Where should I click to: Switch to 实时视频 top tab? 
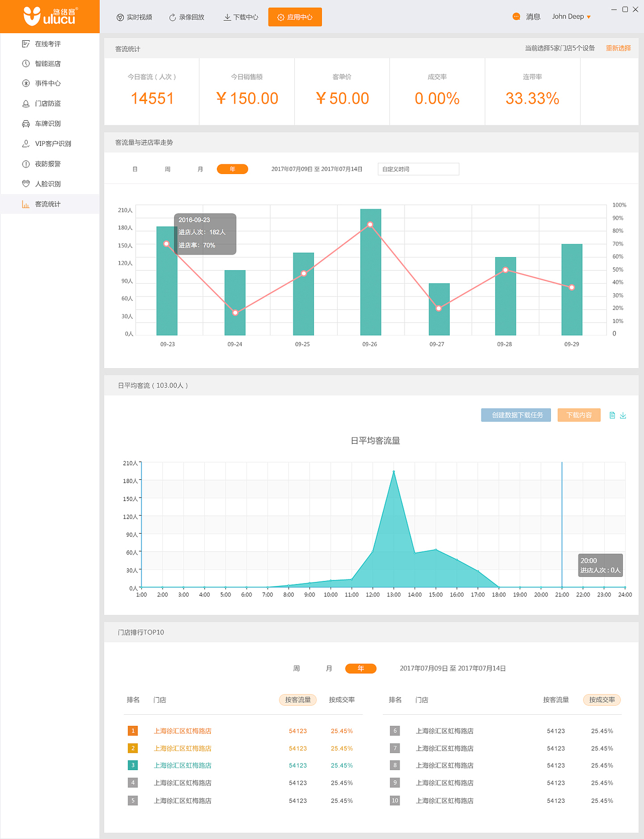coord(134,17)
